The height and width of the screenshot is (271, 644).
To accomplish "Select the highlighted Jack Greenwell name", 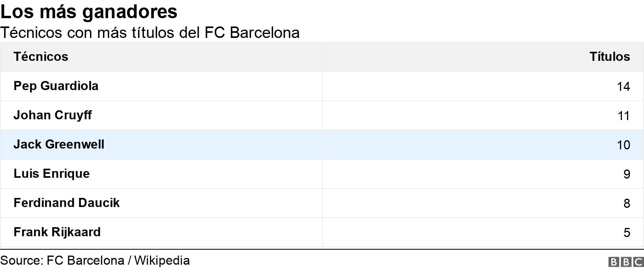I will 59,145.
